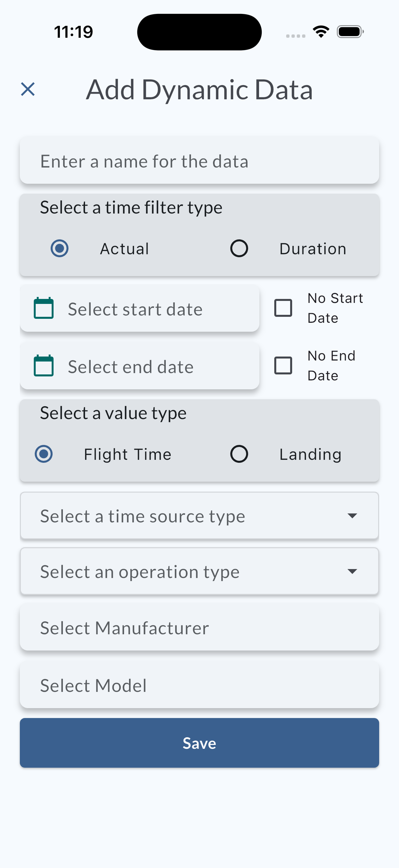This screenshot has width=399, height=868.
Task: Enable the No End Date checkbox
Action: coord(283,365)
